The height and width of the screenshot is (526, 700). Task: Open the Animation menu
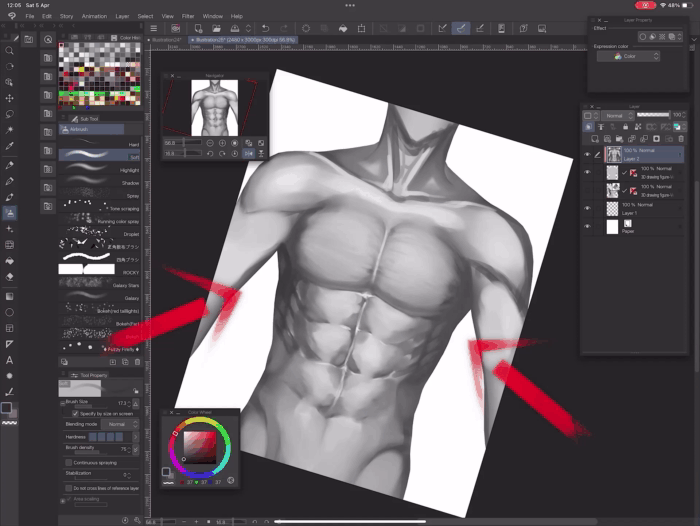point(94,16)
